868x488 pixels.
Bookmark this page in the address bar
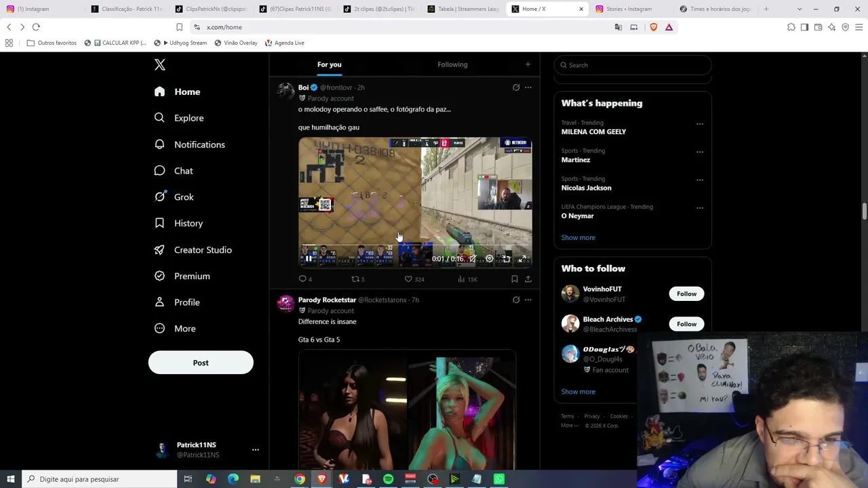(x=179, y=27)
